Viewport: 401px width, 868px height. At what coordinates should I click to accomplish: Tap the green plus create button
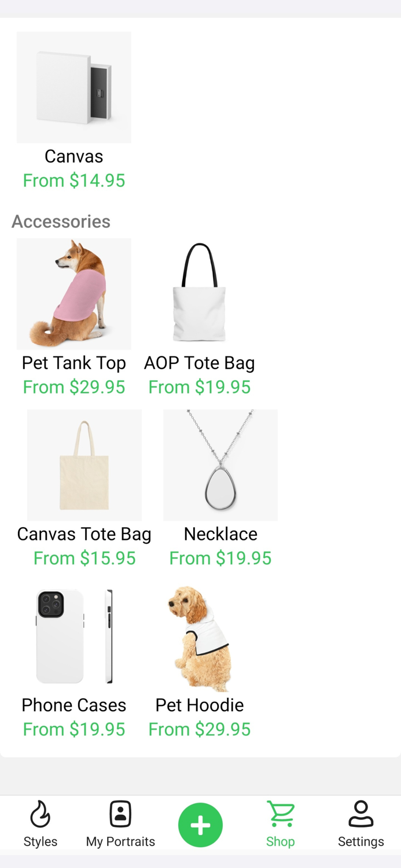(200, 825)
